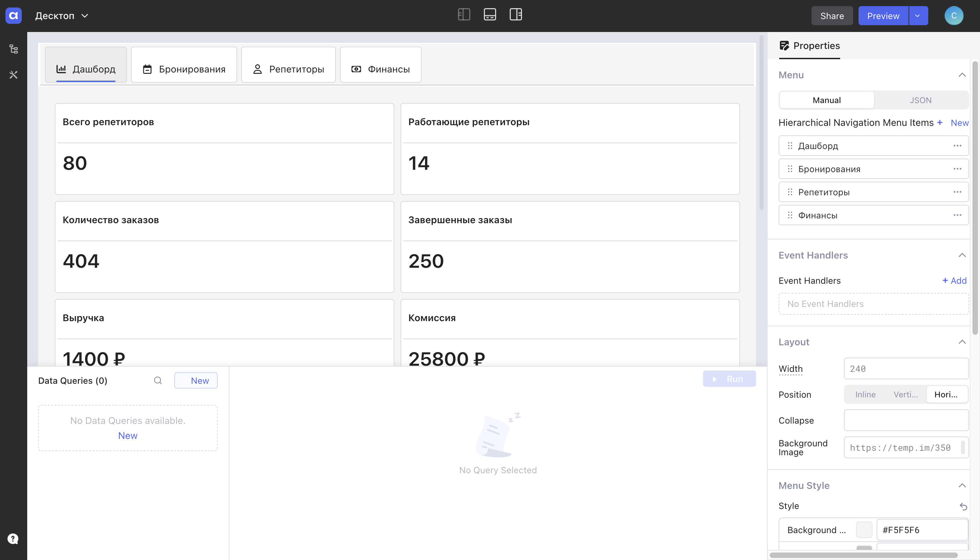Viewport: 980px width, 560px height.
Task: Open the tools settings sidebar icon
Action: [14, 75]
